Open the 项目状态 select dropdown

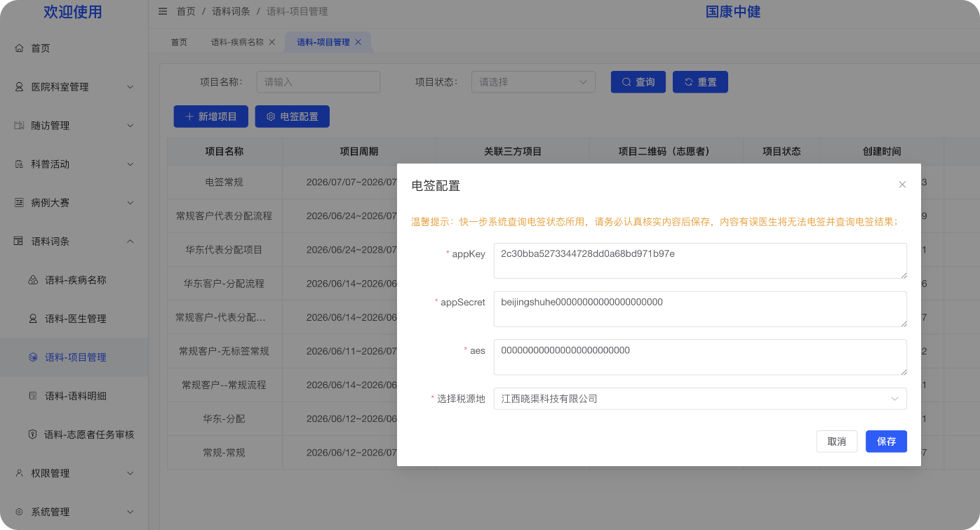point(533,82)
